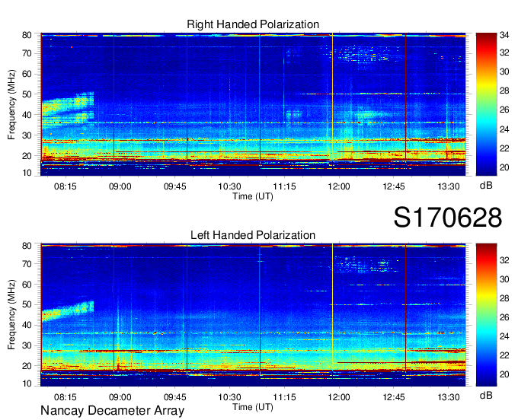Click the 12:45 time tick of Right Handed plot

pyautogui.click(x=394, y=186)
